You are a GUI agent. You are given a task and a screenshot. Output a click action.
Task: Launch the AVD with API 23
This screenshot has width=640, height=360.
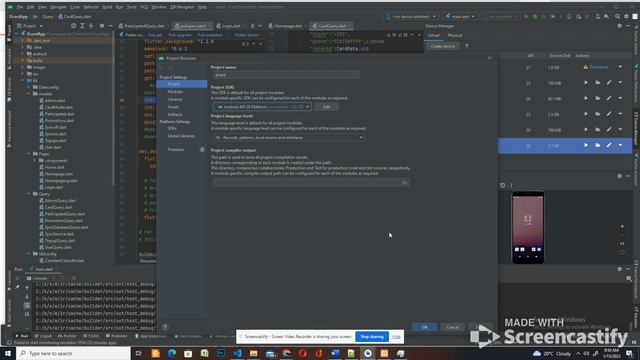pyautogui.click(x=586, y=114)
